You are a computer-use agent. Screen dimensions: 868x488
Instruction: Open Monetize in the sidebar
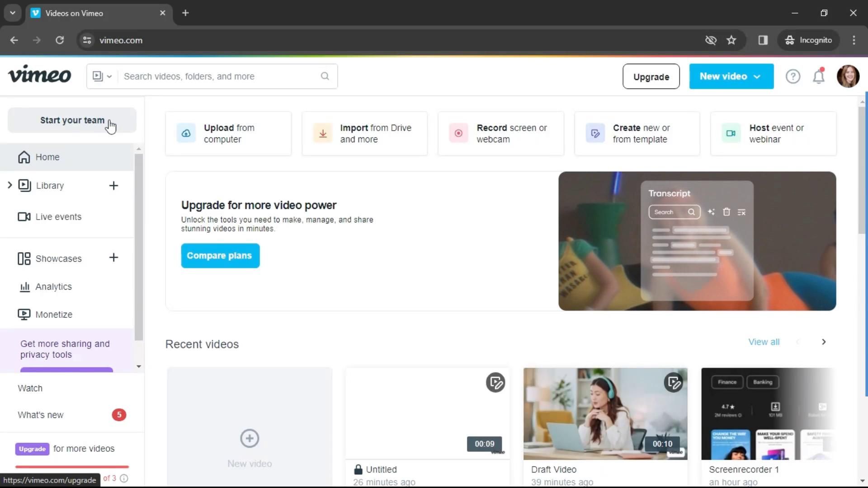tap(53, 314)
